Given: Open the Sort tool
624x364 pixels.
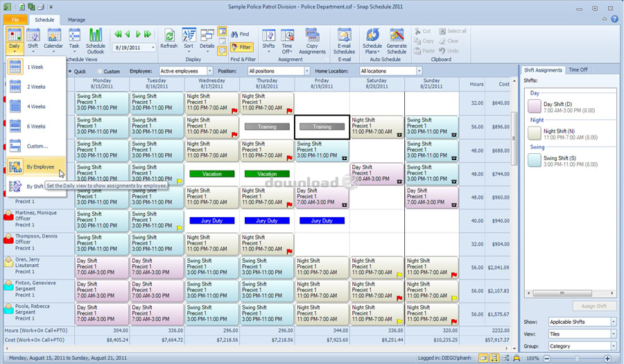Looking at the screenshot, I should click(189, 39).
